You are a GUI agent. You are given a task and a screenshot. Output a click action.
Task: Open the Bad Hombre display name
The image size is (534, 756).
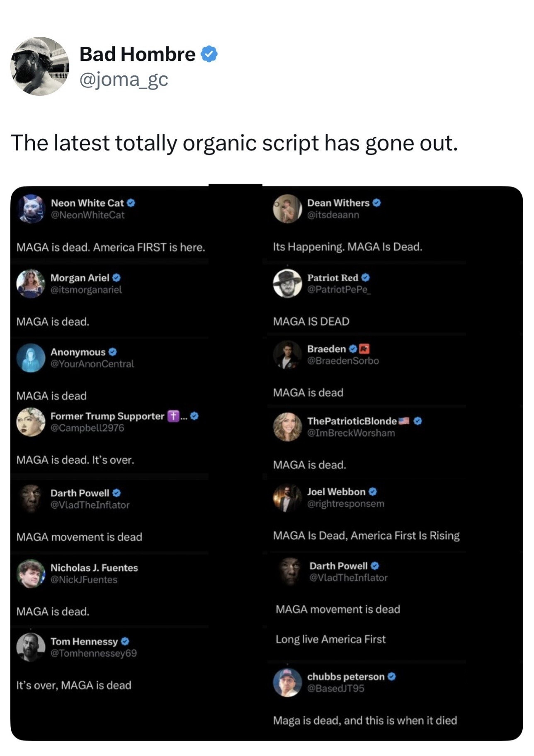137,54
